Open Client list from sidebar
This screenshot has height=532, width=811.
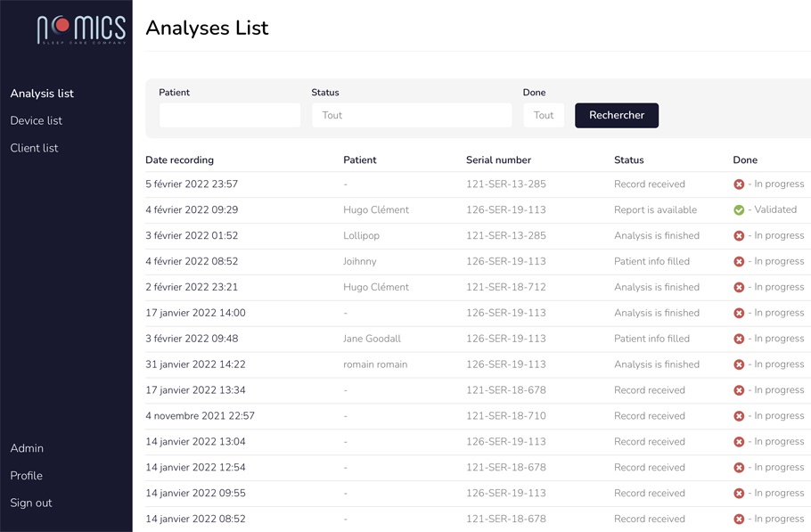[34, 148]
